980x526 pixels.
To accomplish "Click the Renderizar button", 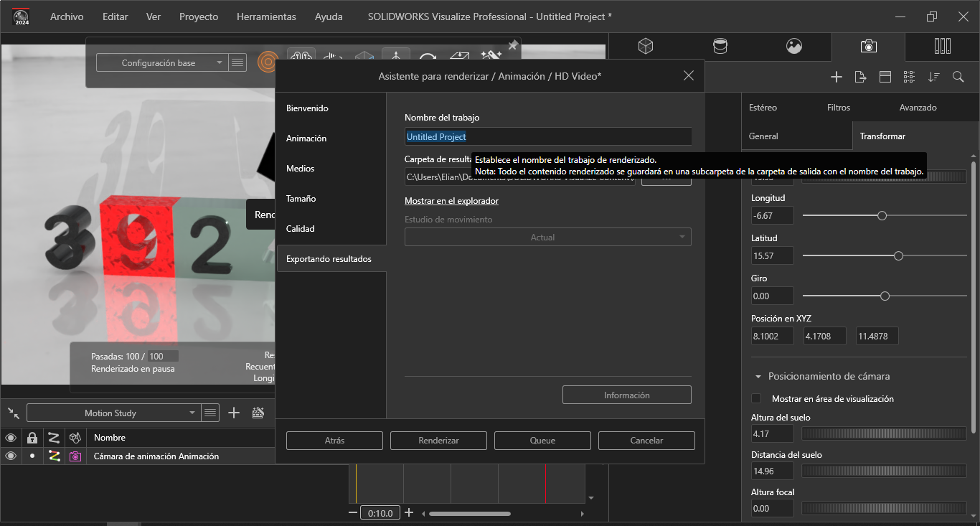I will click(x=438, y=441).
